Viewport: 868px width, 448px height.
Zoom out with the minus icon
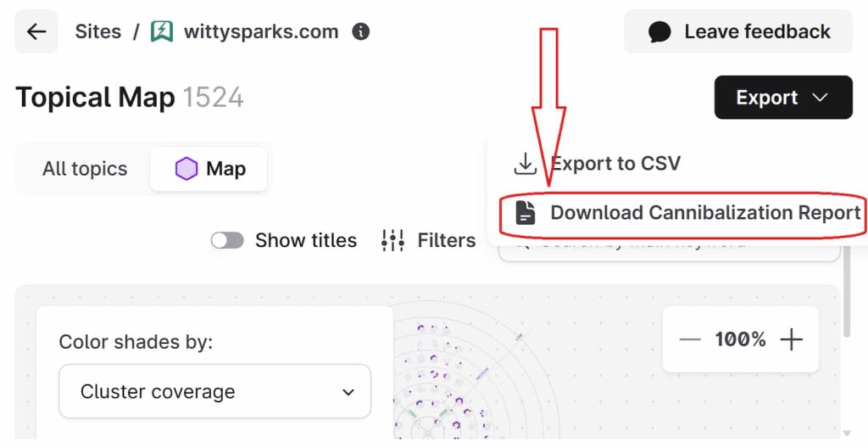690,339
